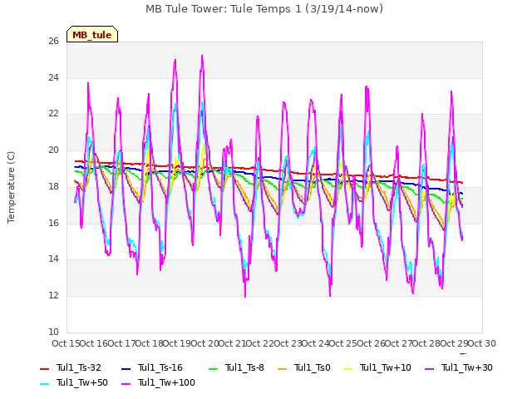Click the Temperature (C) axis label

[11, 187]
